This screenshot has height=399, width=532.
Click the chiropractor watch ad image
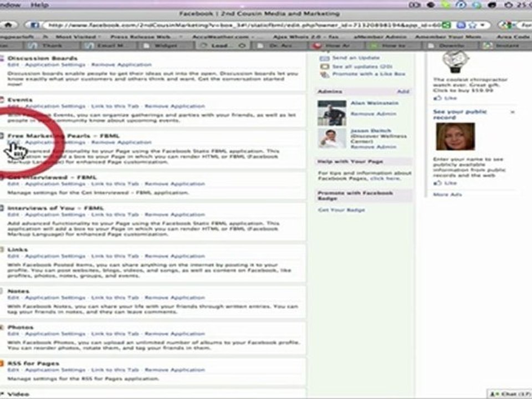(455, 62)
